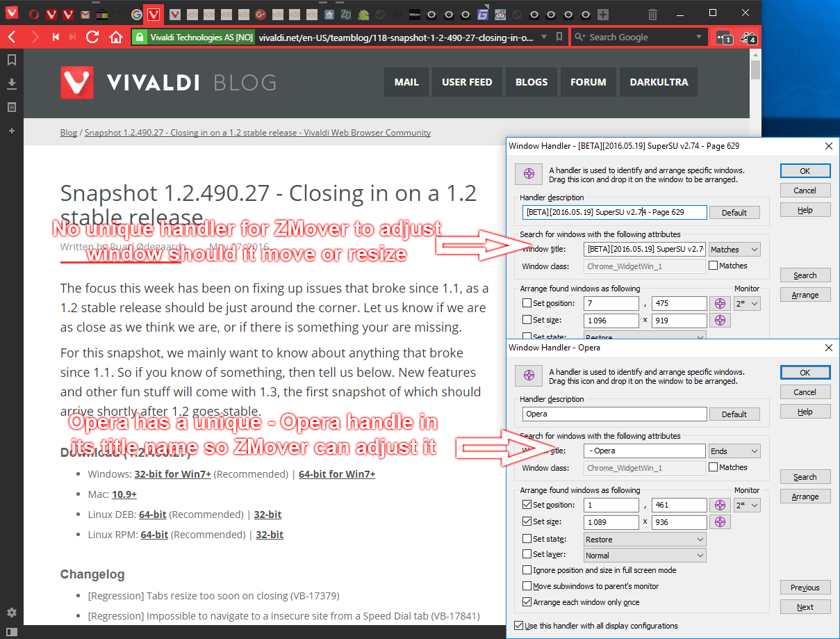Enable Set position in the SuperSU handler

527,303
